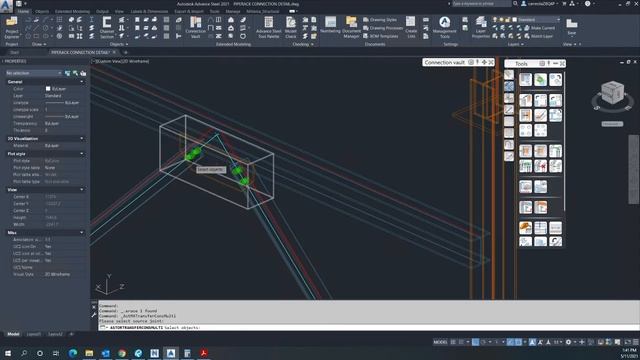Click the Match Layer button
640x360 pixels.
(538, 36)
